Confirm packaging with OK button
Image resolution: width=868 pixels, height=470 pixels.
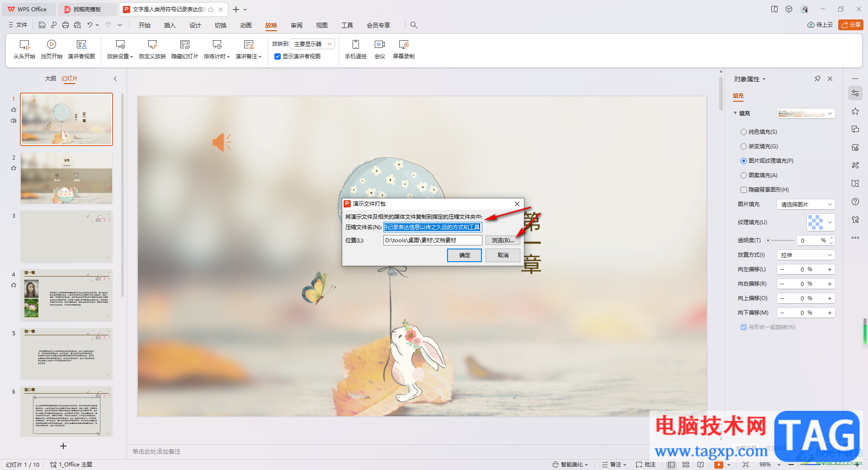click(464, 255)
